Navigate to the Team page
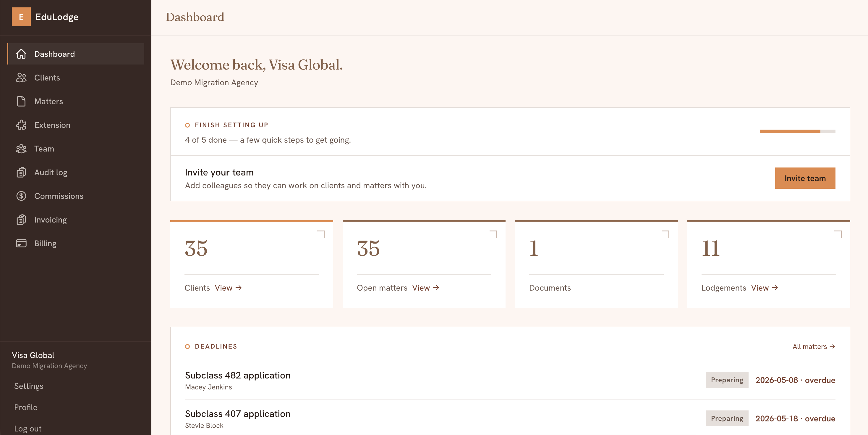 [x=76, y=149]
